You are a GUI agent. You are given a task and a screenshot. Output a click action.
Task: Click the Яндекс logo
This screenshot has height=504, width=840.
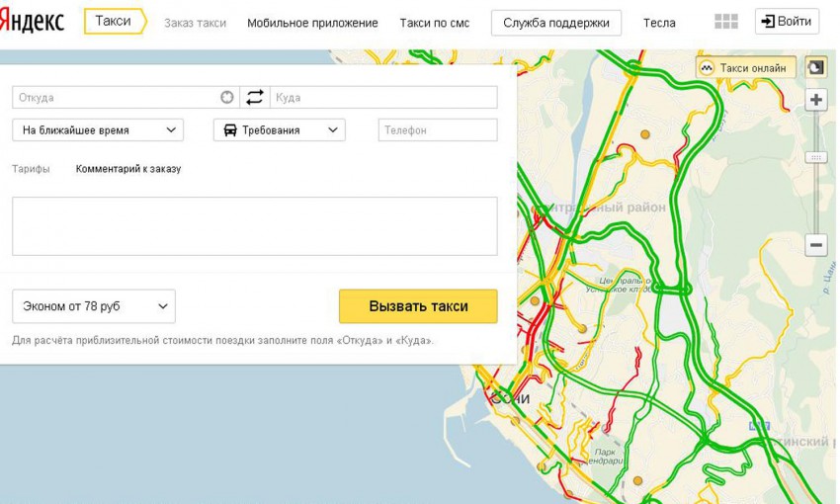(x=32, y=22)
